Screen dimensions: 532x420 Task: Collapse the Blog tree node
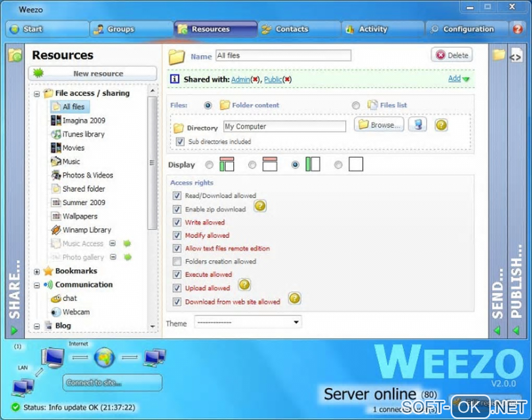[x=37, y=326]
